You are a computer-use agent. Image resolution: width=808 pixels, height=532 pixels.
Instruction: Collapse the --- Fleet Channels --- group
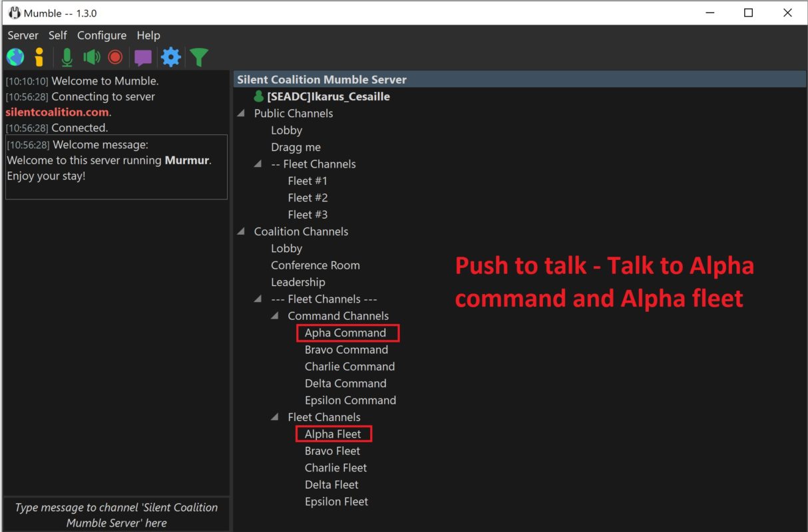pos(258,299)
